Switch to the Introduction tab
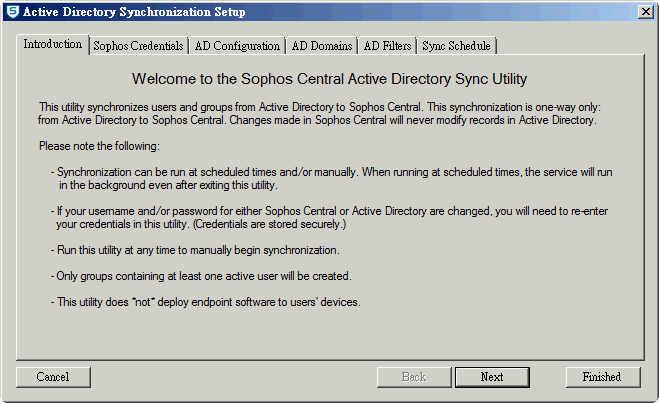The width and height of the screenshot is (659, 403). [53, 45]
